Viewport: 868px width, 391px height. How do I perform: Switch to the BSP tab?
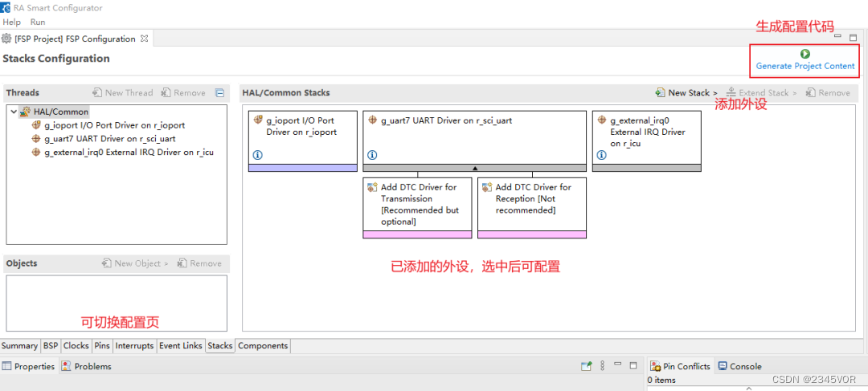(x=51, y=346)
